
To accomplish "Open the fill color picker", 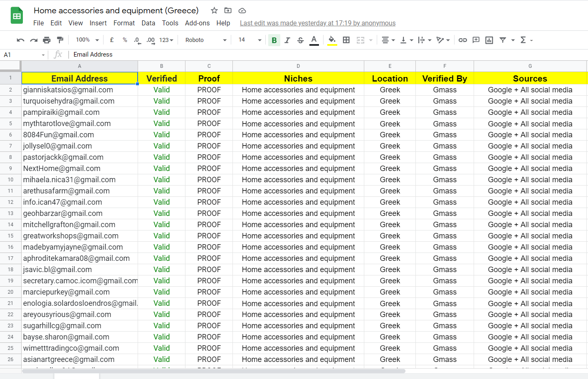I will click(332, 40).
